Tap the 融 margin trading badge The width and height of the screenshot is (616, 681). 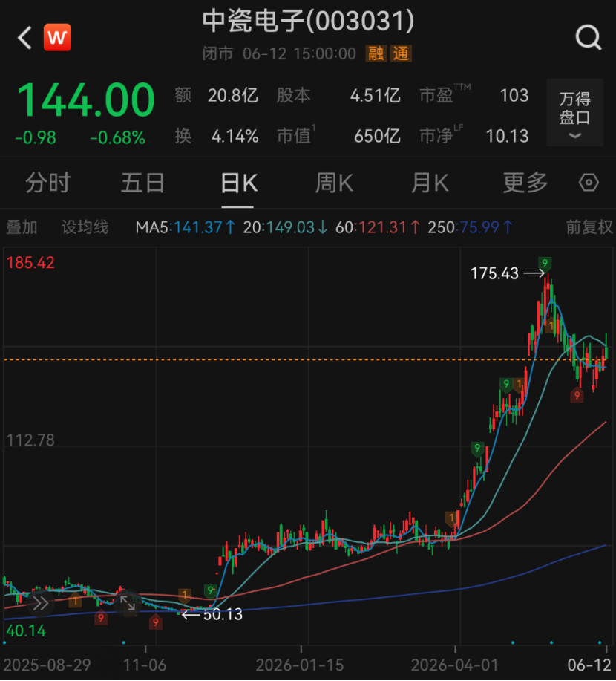pos(376,54)
